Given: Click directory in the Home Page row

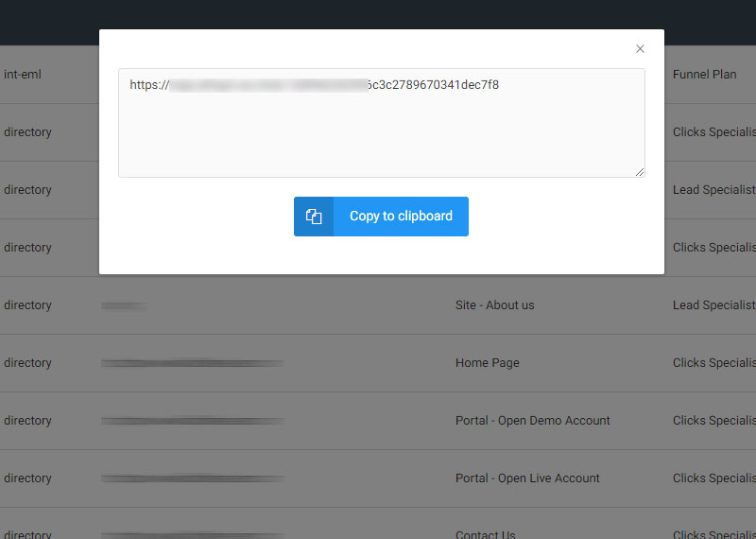Looking at the screenshot, I should (x=27, y=363).
